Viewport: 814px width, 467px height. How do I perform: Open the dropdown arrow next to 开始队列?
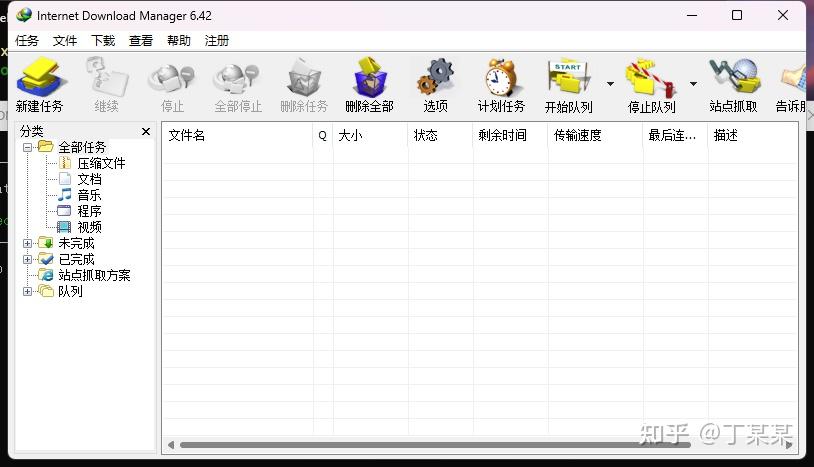pyautogui.click(x=610, y=84)
